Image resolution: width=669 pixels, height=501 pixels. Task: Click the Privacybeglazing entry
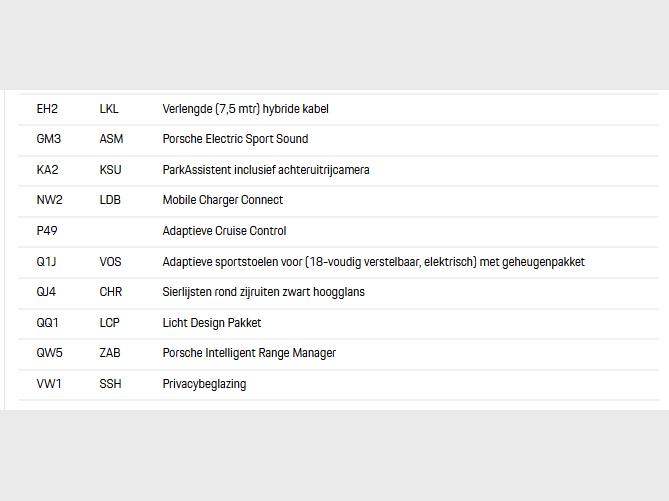(x=204, y=384)
